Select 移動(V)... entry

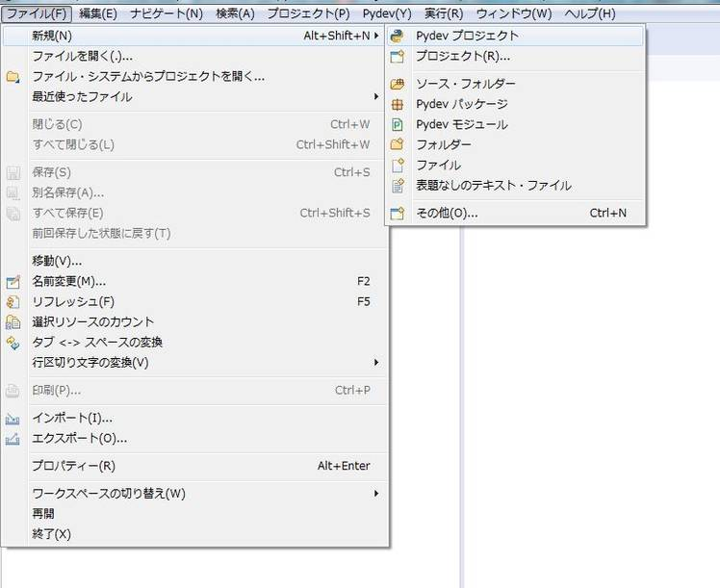194,261
